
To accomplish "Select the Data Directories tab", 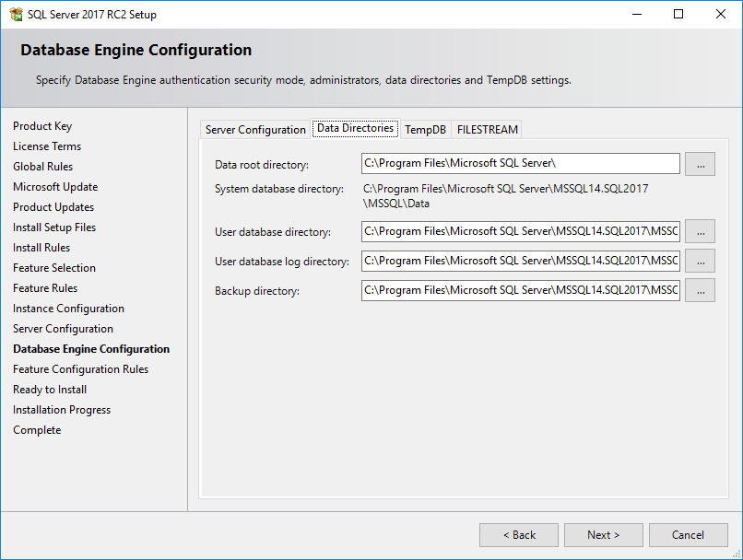I will point(356,128).
